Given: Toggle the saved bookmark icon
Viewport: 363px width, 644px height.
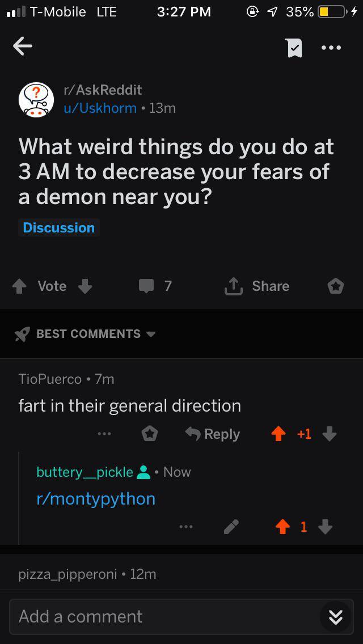Looking at the screenshot, I should 293,48.
